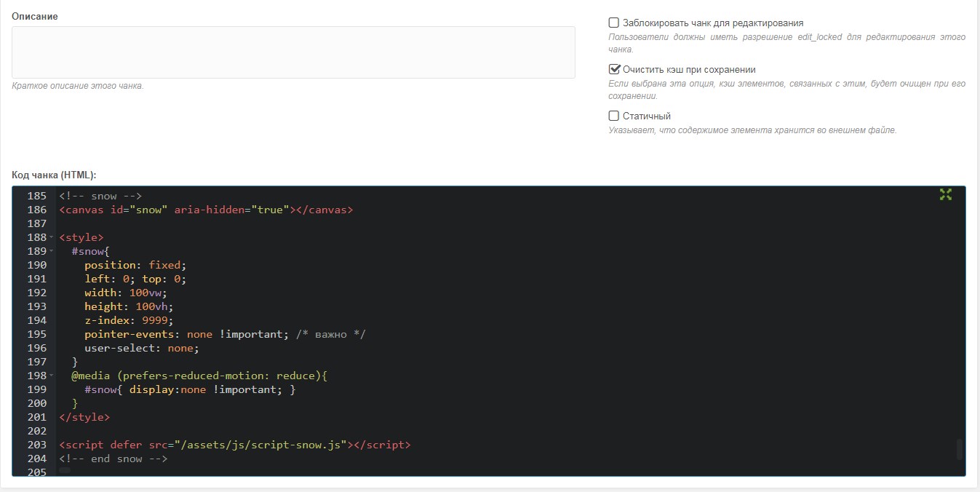Expand code editor to fullscreen
Screen dimensions: 980x492
[945, 194]
